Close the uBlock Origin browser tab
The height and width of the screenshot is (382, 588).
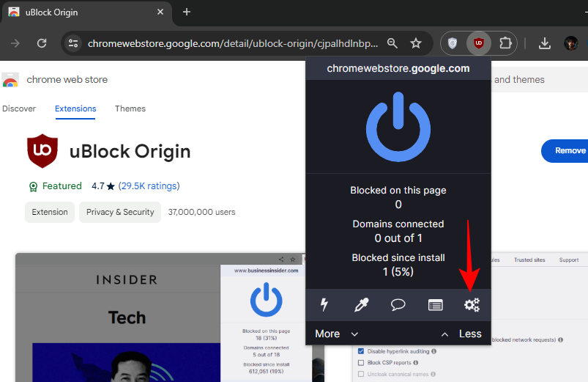(x=160, y=12)
